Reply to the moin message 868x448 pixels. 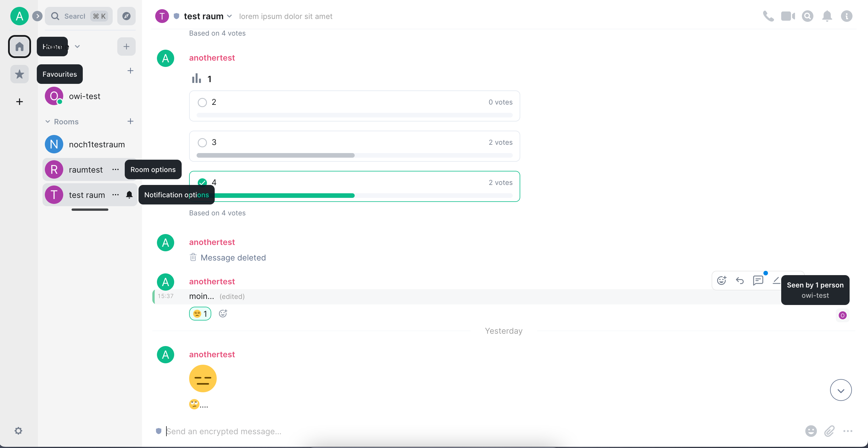tap(740, 280)
